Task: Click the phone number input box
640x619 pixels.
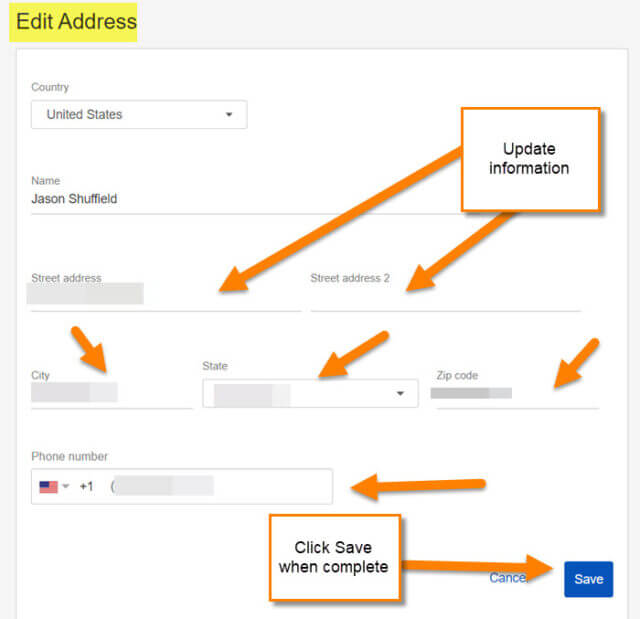Action: click(x=182, y=486)
